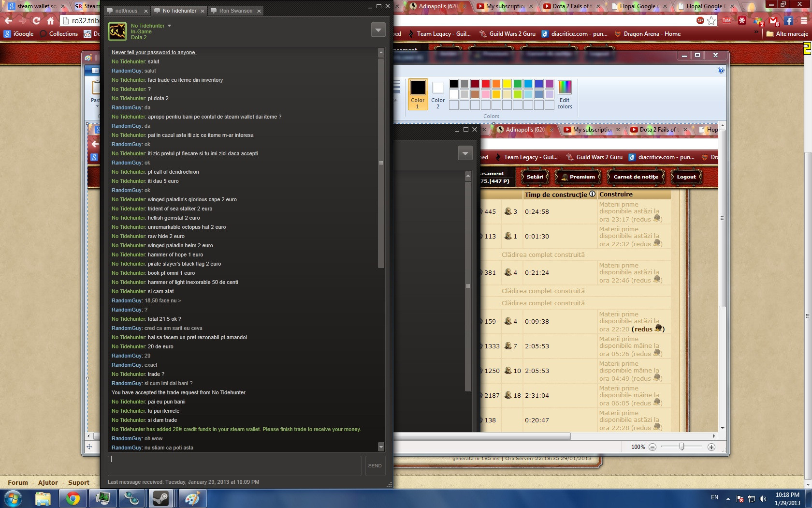The height and width of the screenshot is (508, 812).
Task: Click the Paint zoom slider handle
Action: (681, 447)
